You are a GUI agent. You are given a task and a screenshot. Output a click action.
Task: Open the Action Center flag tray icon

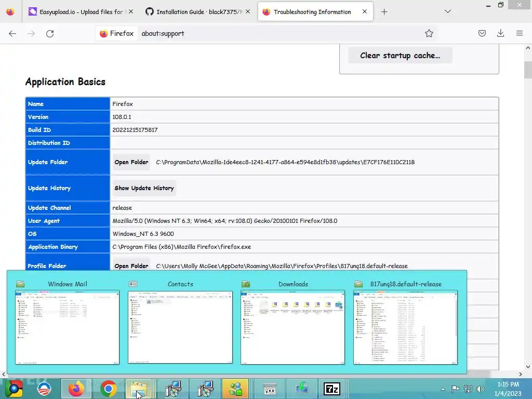click(x=455, y=389)
